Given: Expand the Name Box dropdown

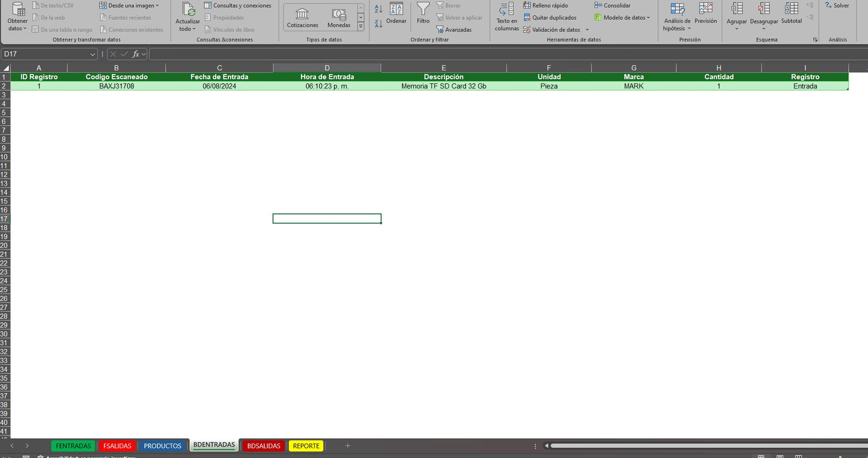Looking at the screenshot, I should pyautogui.click(x=93, y=54).
